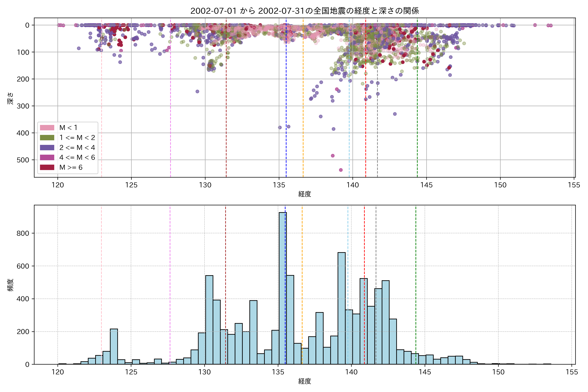The height and width of the screenshot is (392, 588).
Task: Click the deepest magenta point near depth 540
Action: point(341,170)
